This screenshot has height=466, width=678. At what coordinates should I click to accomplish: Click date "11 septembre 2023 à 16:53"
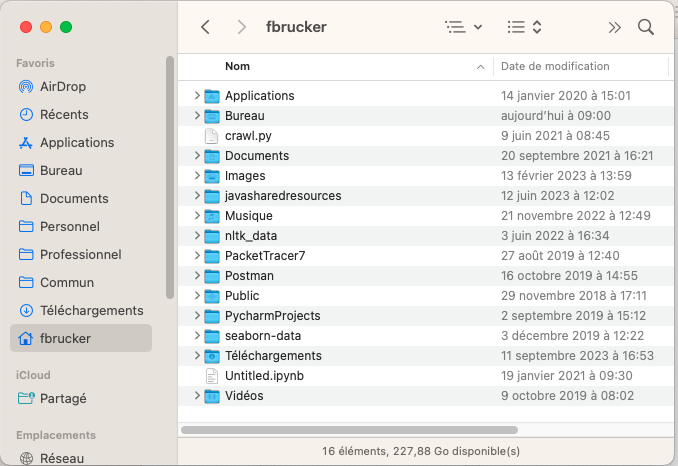tap(577, 356)
